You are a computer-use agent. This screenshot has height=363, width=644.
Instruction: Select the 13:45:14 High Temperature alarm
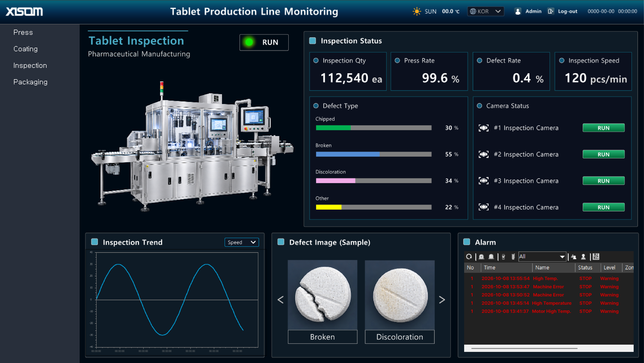[x=549, y=303]
